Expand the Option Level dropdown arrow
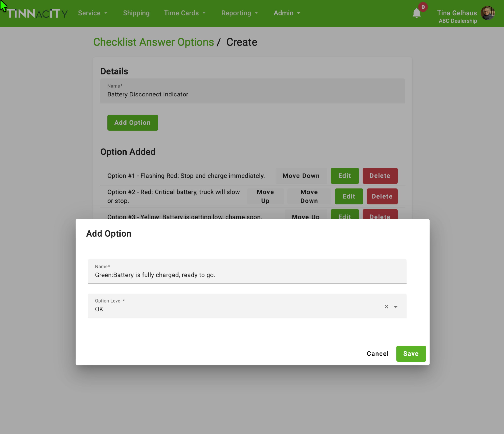The image size is (504, 434). coord(396,307)
